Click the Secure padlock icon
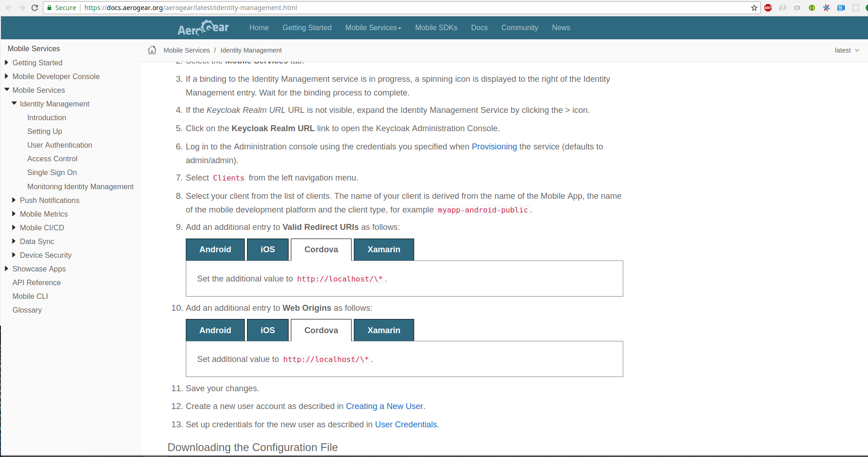868x457 pixels. click(x=49, y=8)
